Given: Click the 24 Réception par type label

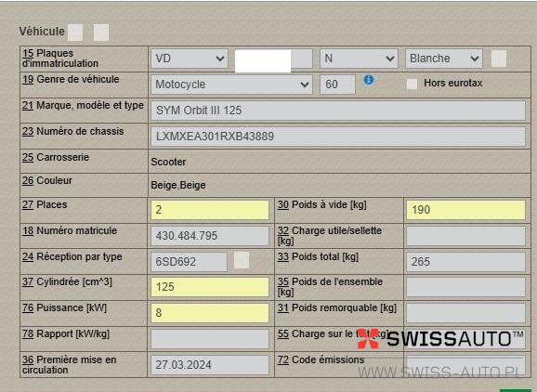Looking at the screenshot, I should (72, 256).
